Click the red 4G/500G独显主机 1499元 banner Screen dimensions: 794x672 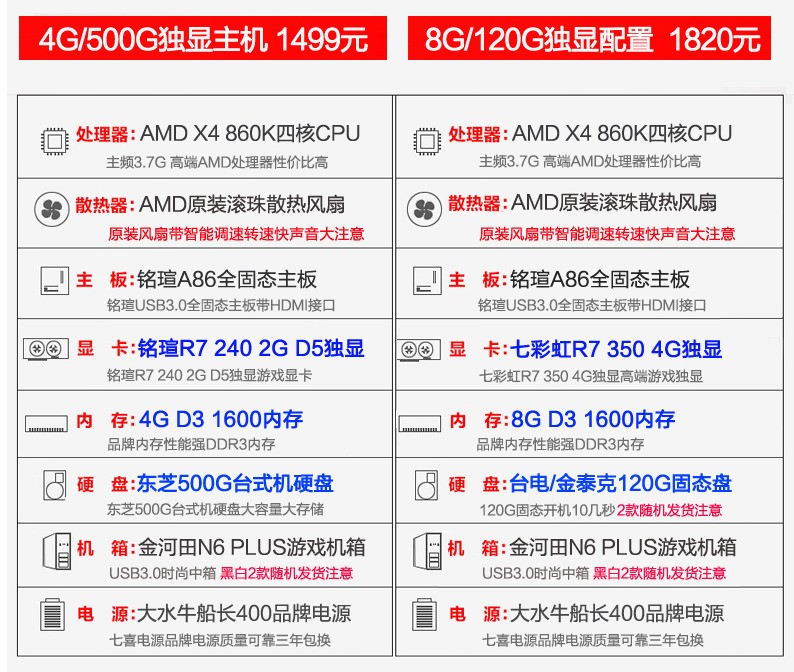click(203, 38)
